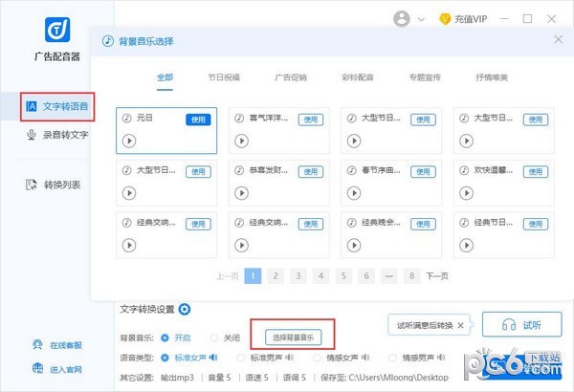Preview 情感男声 voice via its speaker icon
Viewport: 574px width, 392px height.
441,358
